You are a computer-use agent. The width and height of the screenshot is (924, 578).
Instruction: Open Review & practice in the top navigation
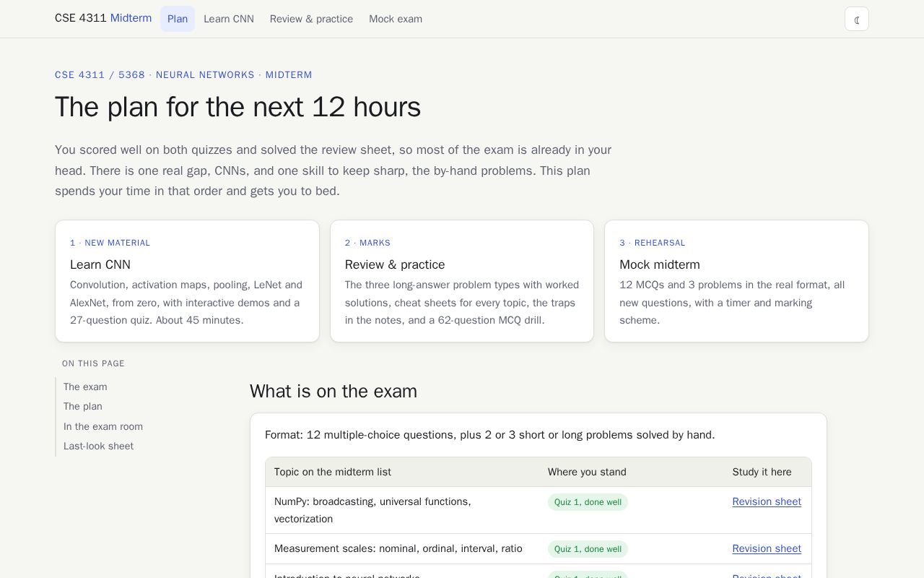311,19
